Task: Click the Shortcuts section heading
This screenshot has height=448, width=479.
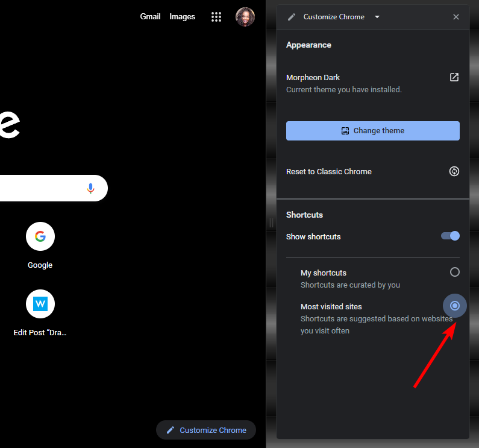Action: click(x=304, y=215)
